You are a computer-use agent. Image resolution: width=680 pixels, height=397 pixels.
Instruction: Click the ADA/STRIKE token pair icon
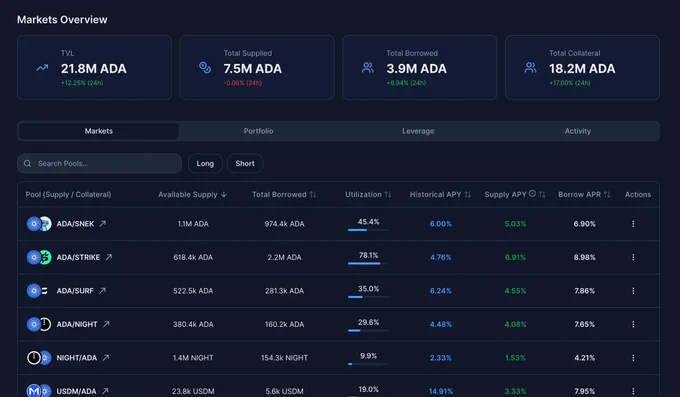click(39, 257)
